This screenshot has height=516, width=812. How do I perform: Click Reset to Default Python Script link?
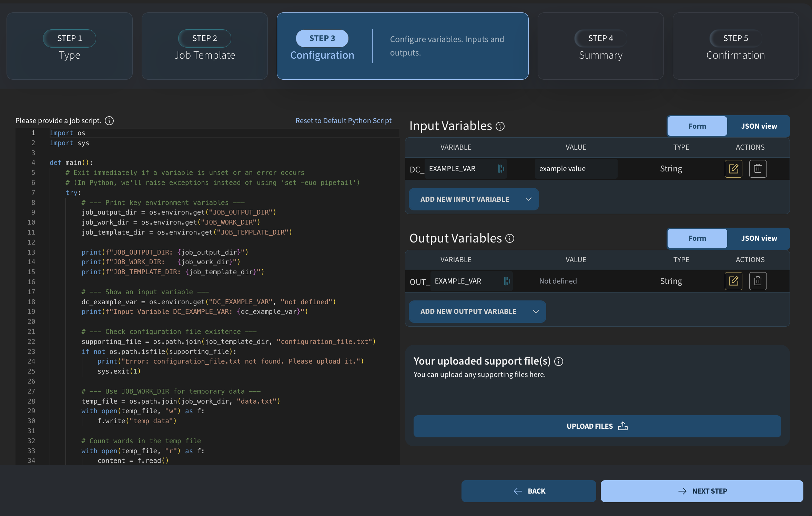click(343, 121)
